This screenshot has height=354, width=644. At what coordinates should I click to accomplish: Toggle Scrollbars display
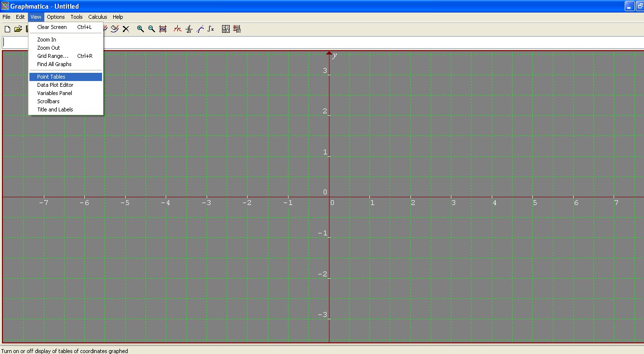tap(66, 101)
